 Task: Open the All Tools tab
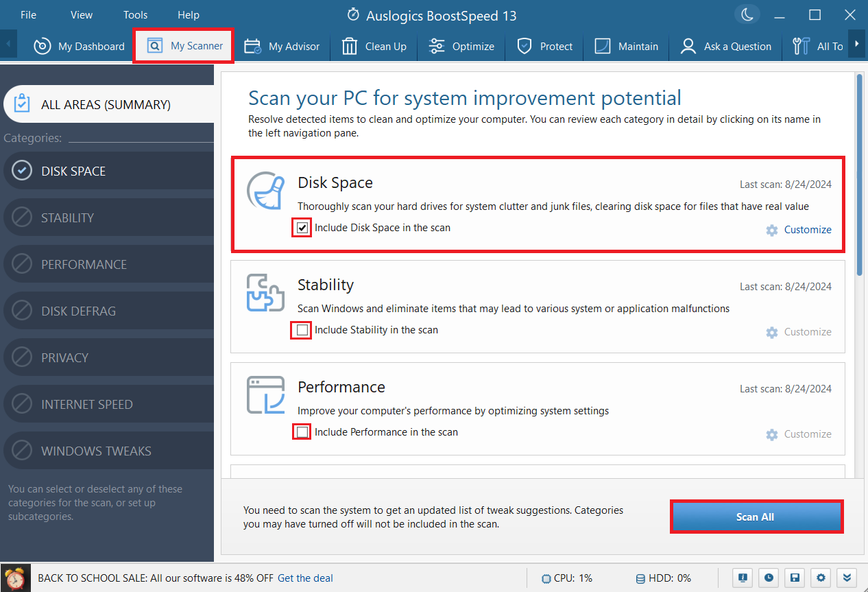817,46
